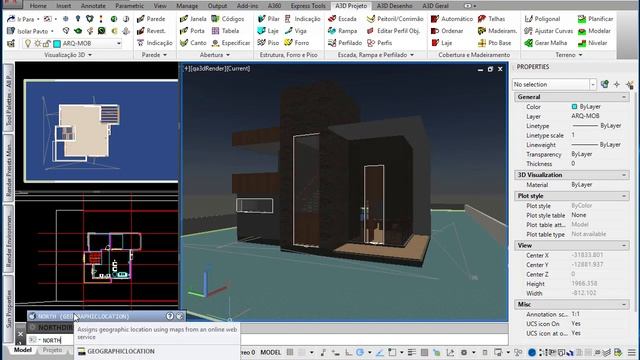Image resolution: width=640 pixels, height=360 pixels.
Task: Toggle layer lock padlock icon
Action: coord(46,43)
